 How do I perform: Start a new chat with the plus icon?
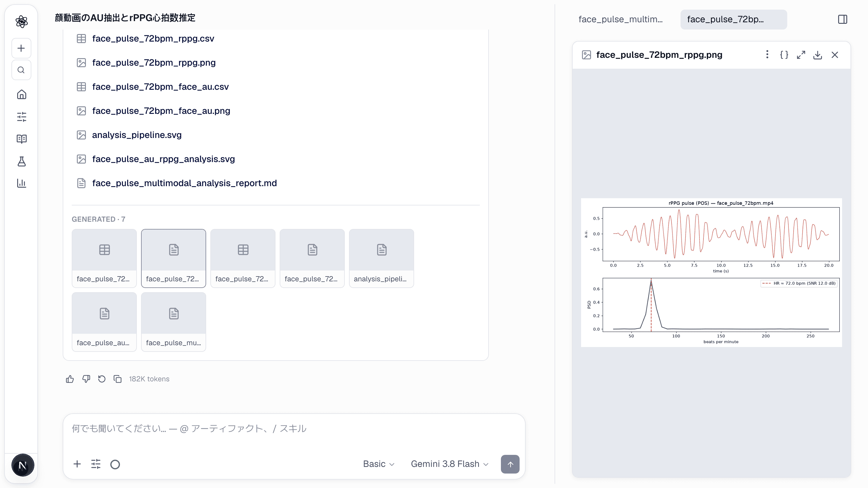point(21,48)
